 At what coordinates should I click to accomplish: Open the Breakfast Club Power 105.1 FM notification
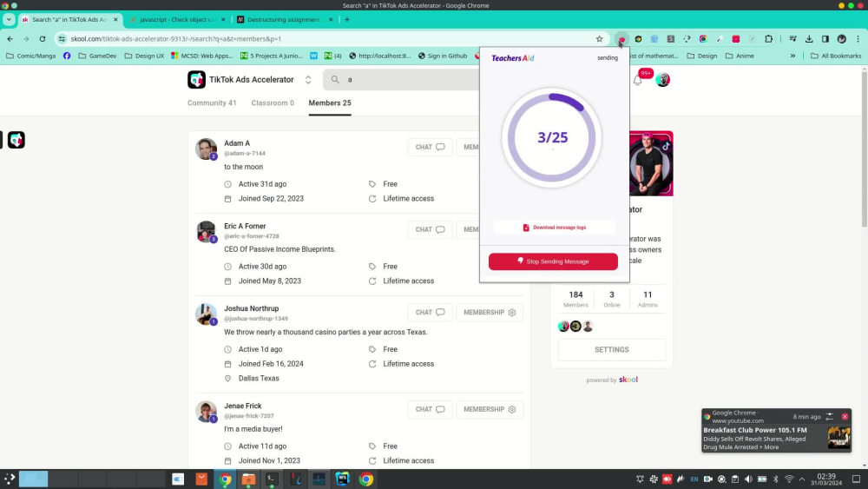[x=776, y=431]
